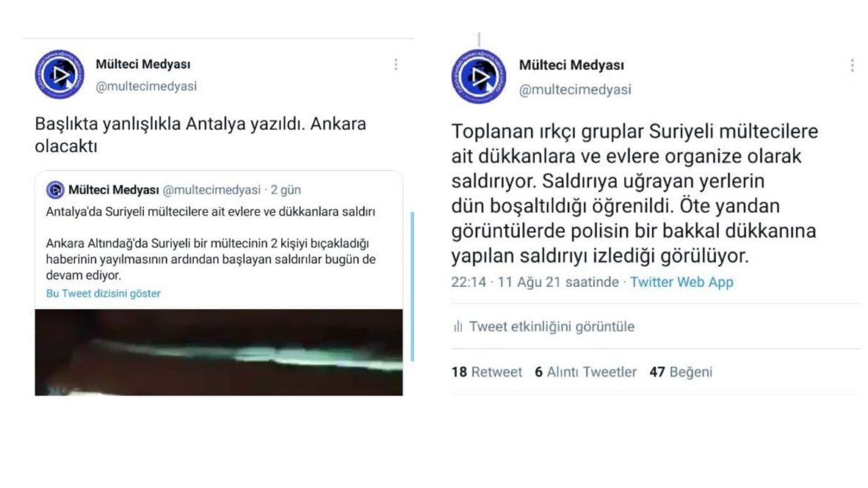
Task: Click Mülteci Medyası name on left tweet
Action: pos(143,65)
